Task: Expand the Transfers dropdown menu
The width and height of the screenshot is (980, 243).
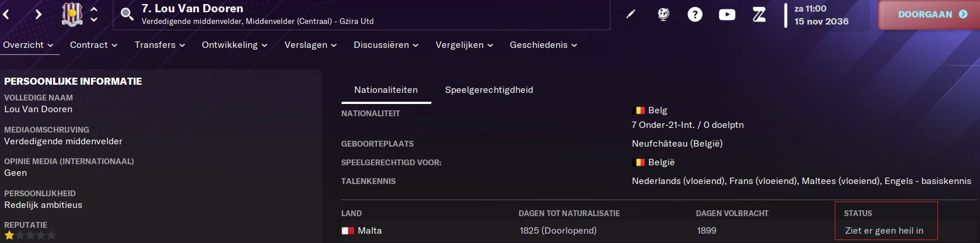Action: point(160,45)
